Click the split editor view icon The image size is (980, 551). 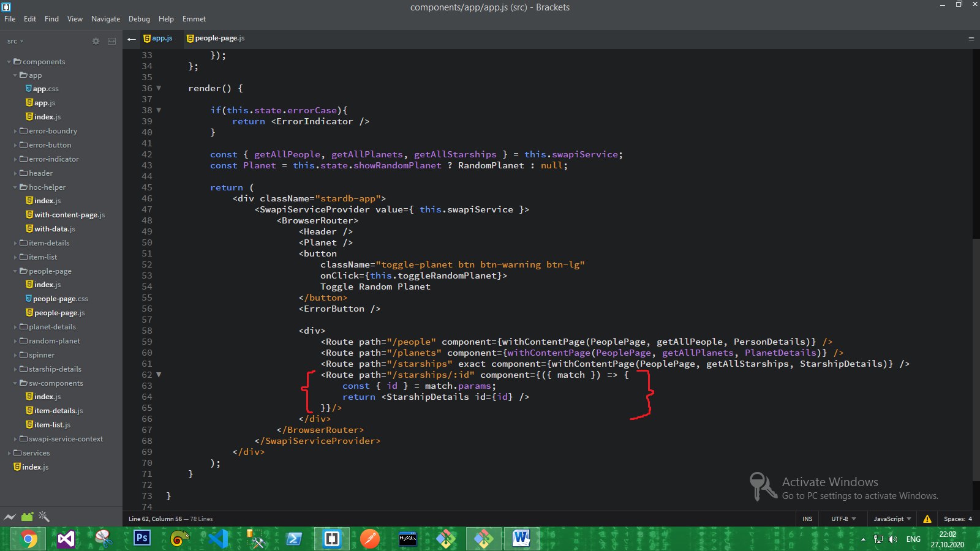tap(111, 41)
